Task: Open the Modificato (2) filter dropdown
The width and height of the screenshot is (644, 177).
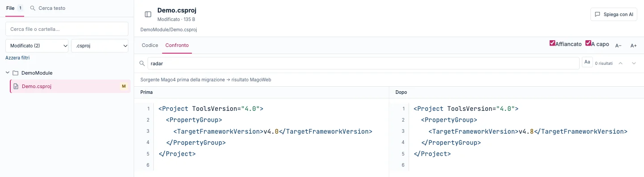Action: pyautogui.click(x=37, y=46)
